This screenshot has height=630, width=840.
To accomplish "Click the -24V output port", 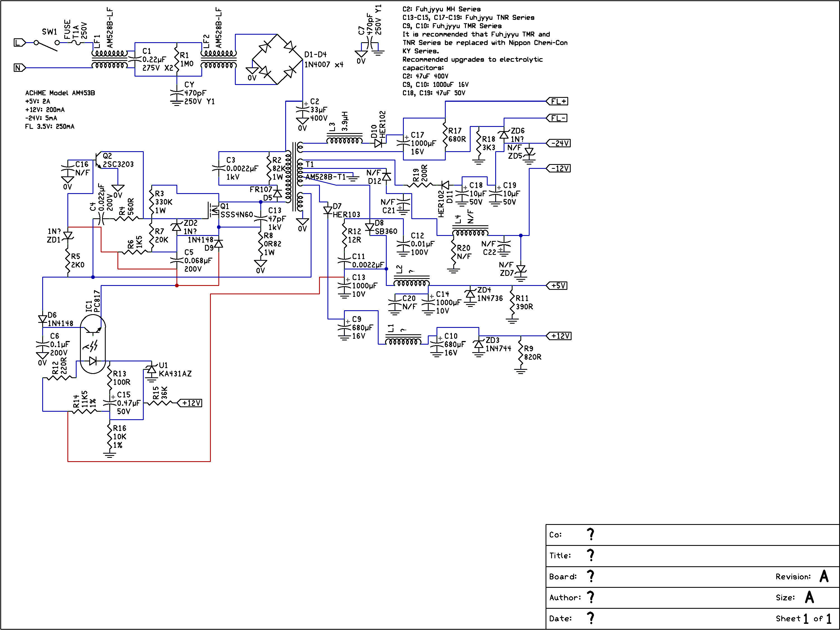I will coord(558,143).
